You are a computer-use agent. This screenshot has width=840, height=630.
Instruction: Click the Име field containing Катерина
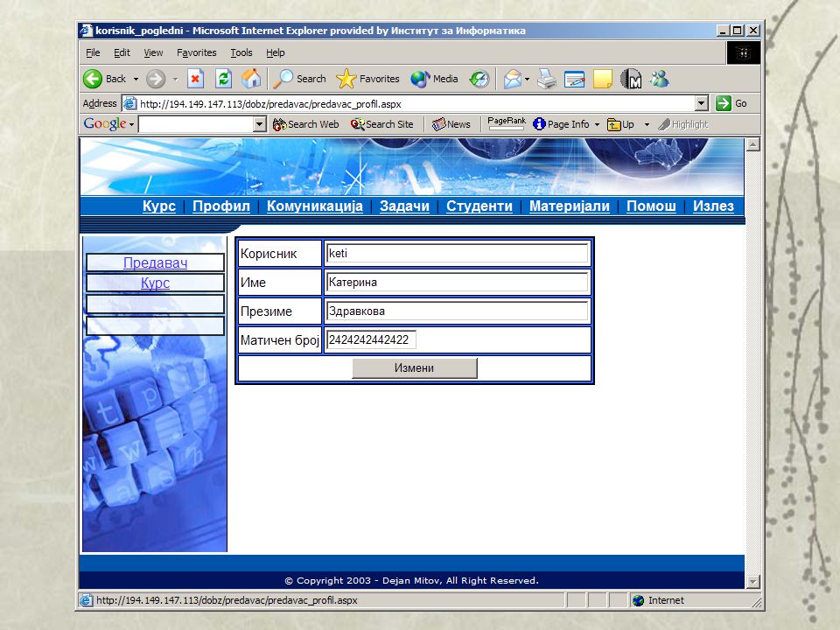(458, 283)
